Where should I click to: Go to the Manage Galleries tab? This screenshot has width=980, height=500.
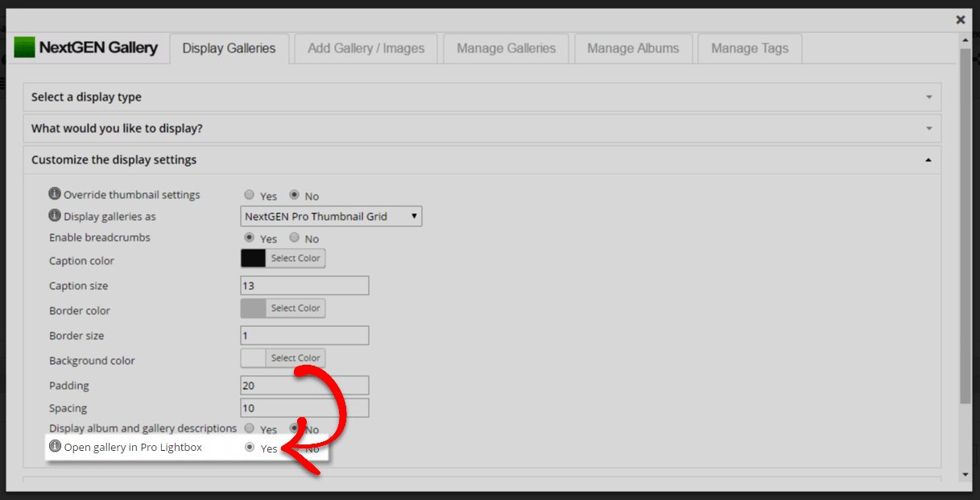[507, 48]
